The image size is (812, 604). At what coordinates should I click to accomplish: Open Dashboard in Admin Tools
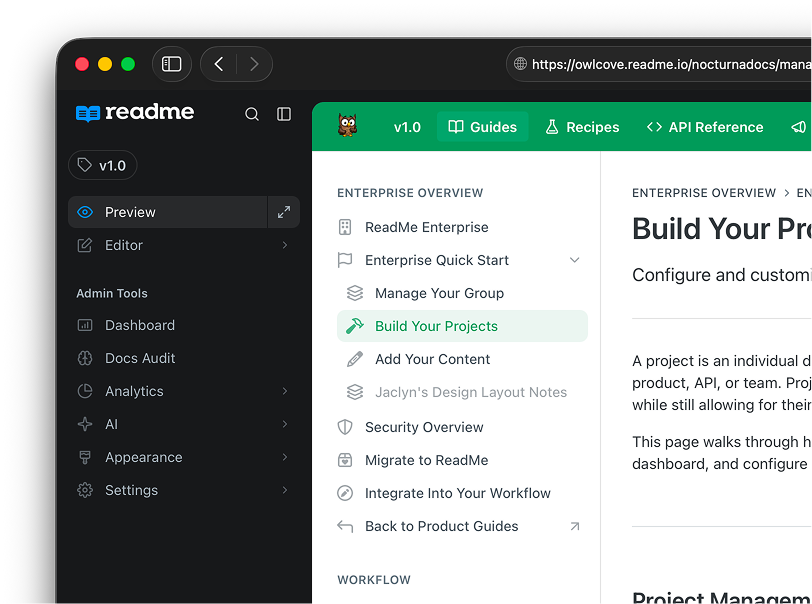[x=182, y=325]
